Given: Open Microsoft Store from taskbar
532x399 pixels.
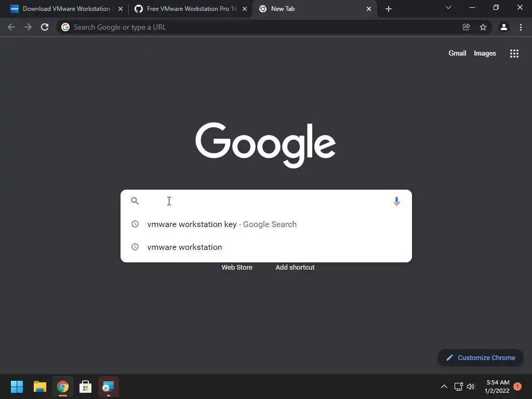Looking at the screenshot, I should (85, 387).
